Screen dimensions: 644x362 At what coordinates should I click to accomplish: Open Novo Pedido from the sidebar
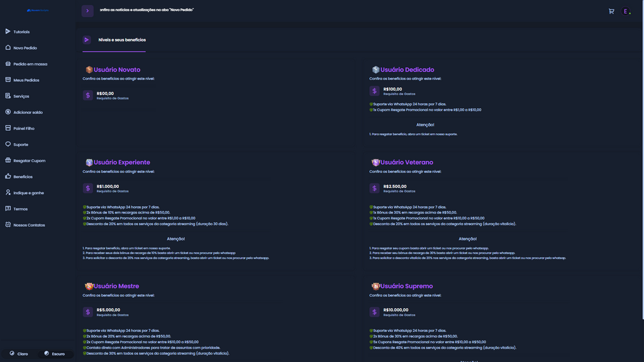pyautogui.click(x=25, y=48)
